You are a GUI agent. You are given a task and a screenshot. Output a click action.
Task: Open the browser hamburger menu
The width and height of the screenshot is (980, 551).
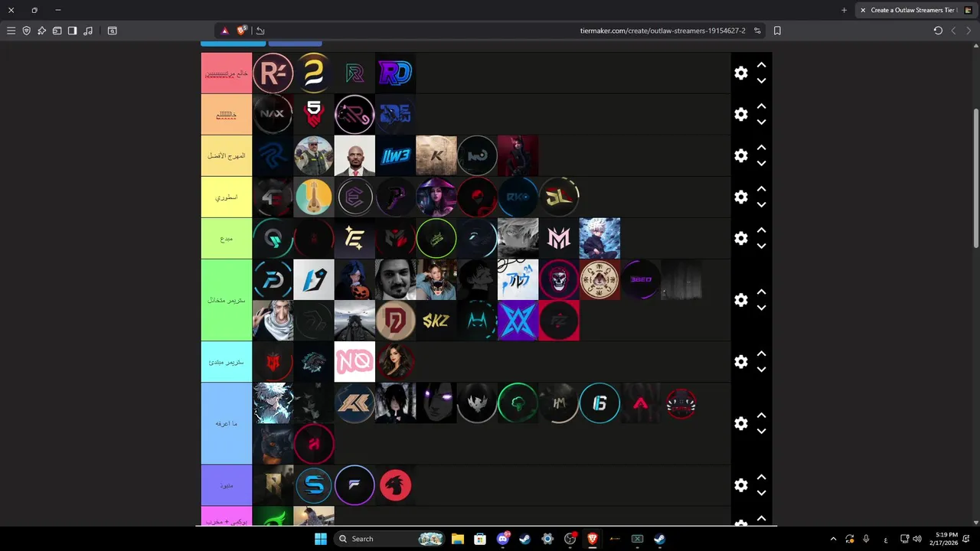pyautogui.click(x=11, y=31)
